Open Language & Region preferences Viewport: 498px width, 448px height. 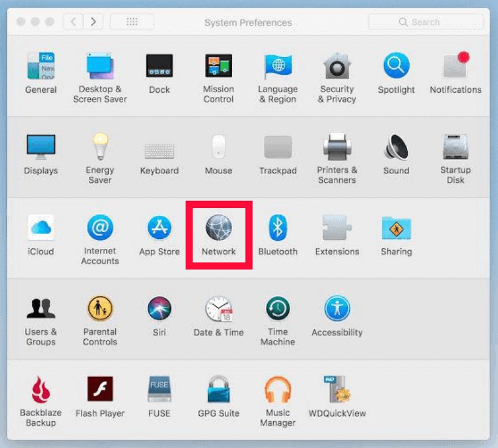click(278, 78)
